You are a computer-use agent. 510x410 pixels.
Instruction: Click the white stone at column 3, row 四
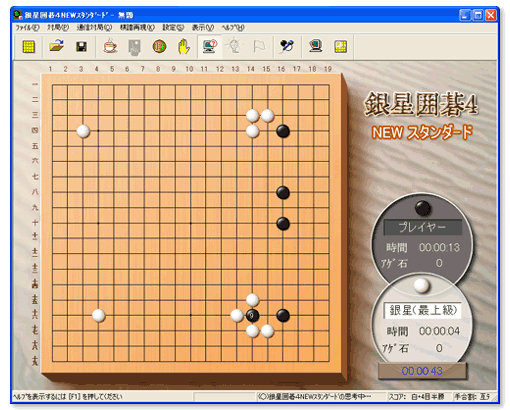[83, 131]
